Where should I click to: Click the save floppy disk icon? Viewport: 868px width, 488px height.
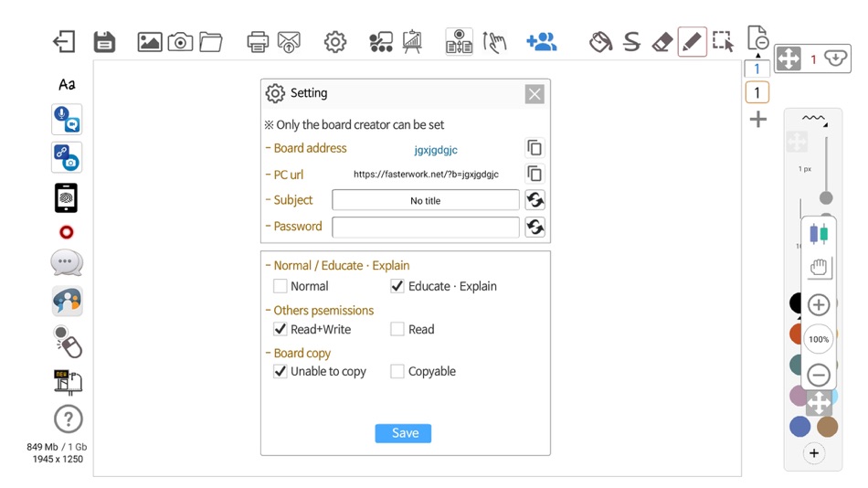point(104,41)
